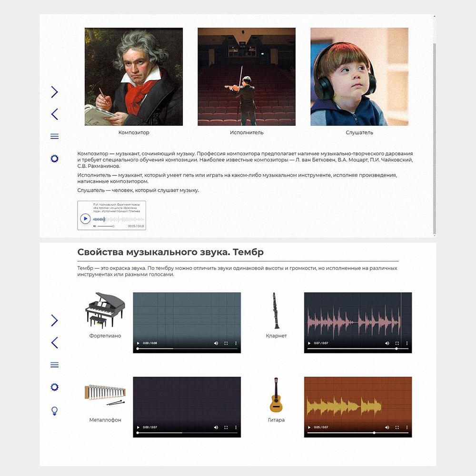This screenshot has height=476, width=476.
Task: Mute the Гитара video sound
Action: click(x=387, y=427)
